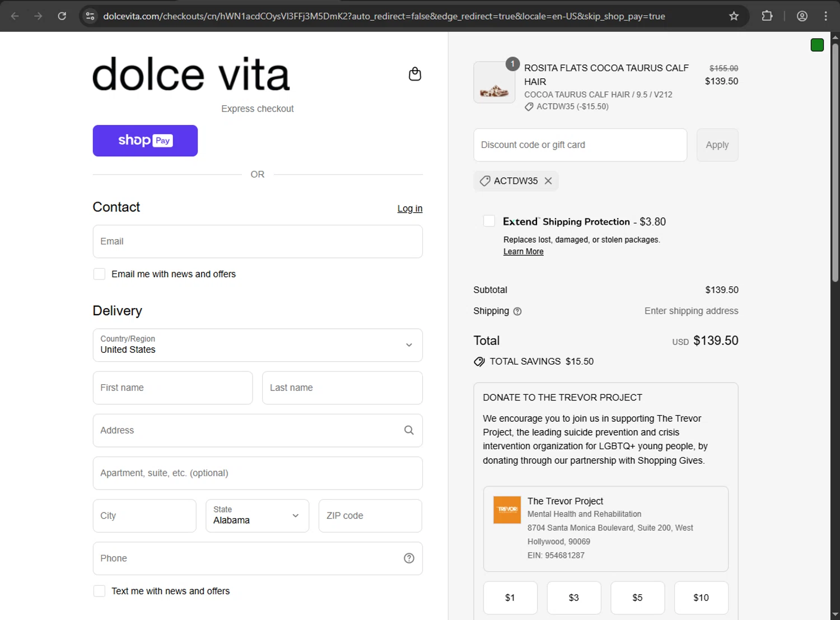Donate $1 to The Trevor Project

(x=510, y=598)
